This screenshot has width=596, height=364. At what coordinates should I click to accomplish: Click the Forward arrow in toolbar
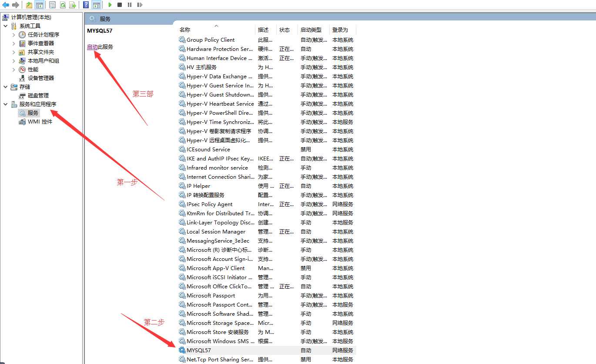tap(16, 5)
